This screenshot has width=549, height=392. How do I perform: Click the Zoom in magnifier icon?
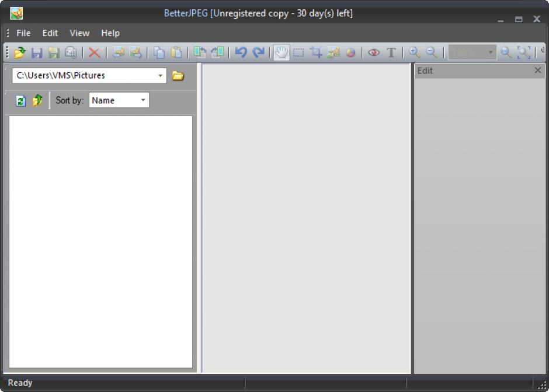tap(415, 52)
